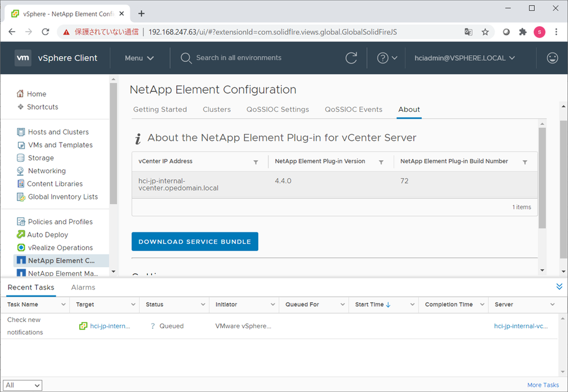
Task: Expand the Menu dropdown
Action: click(x=139, y=58)
